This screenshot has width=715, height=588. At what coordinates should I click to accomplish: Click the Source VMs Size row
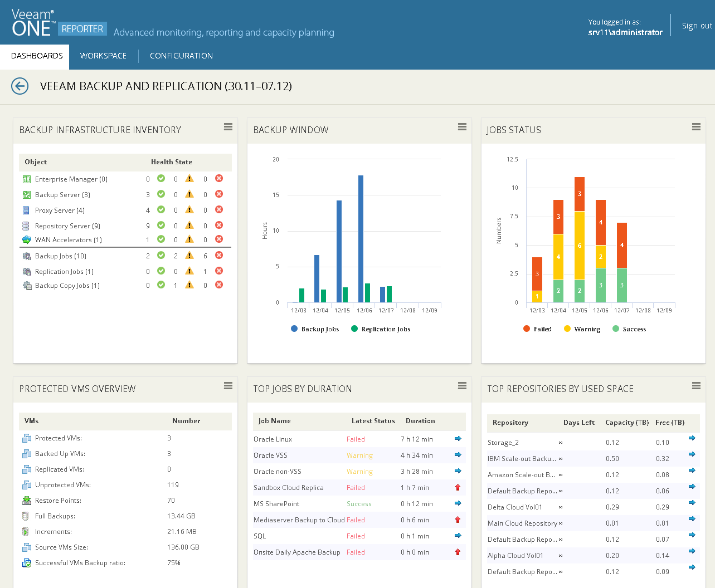[x=125, y=547]
